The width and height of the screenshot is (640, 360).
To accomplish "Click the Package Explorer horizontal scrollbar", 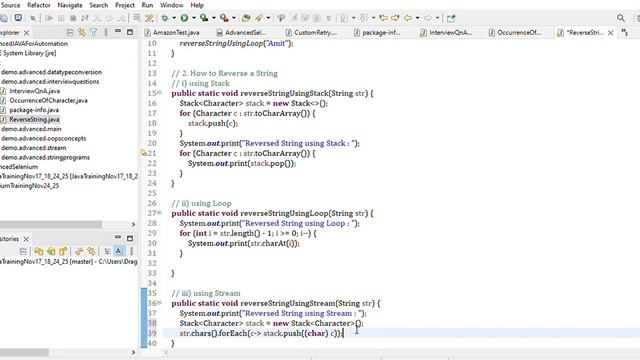I will coord(51,224).
